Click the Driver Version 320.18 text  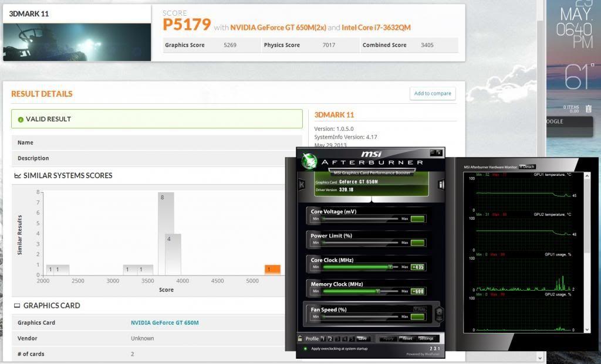(x=335, y=190)
